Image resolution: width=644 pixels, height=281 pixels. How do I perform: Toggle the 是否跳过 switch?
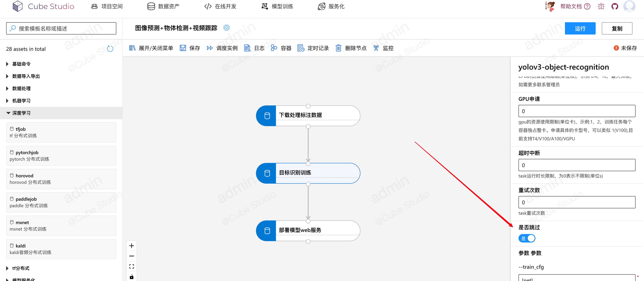click(x=527, y=238)
